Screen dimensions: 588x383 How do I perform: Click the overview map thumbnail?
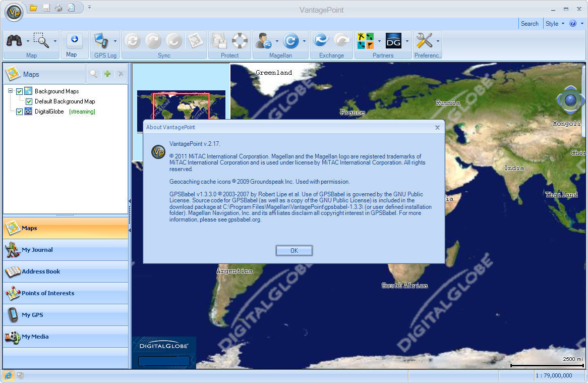click(x=181, y=105)
